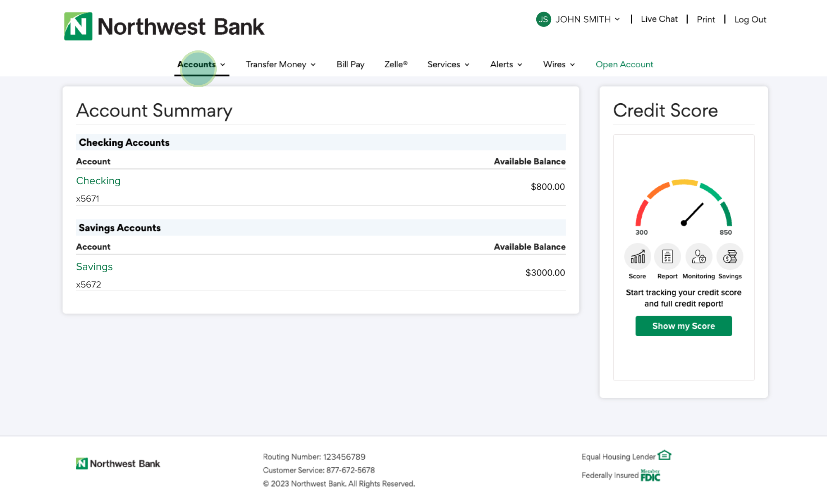The image size is (827, 504).
Task: Open the credit Report document icon
Action: tap(667, 257)
